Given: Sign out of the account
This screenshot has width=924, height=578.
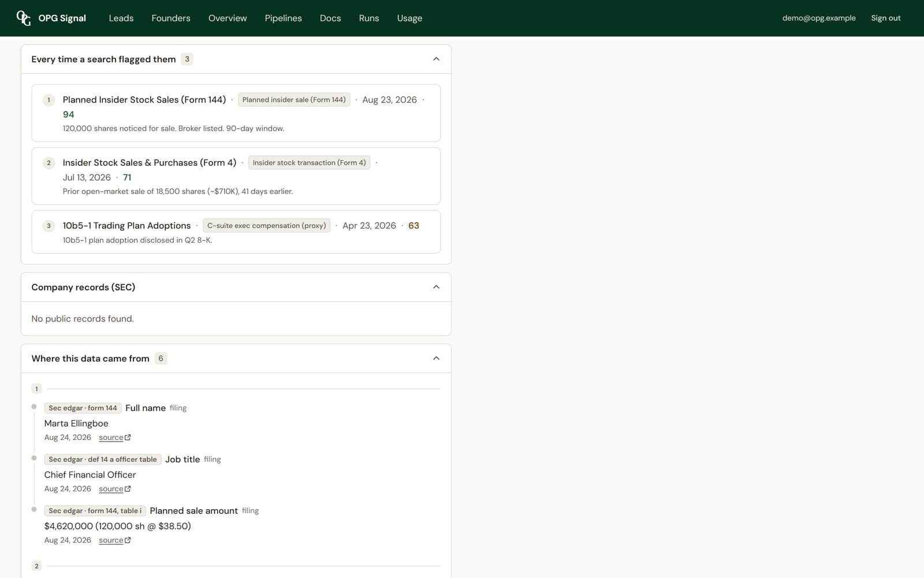Looking at the screenshot, I should pos(886,18).
